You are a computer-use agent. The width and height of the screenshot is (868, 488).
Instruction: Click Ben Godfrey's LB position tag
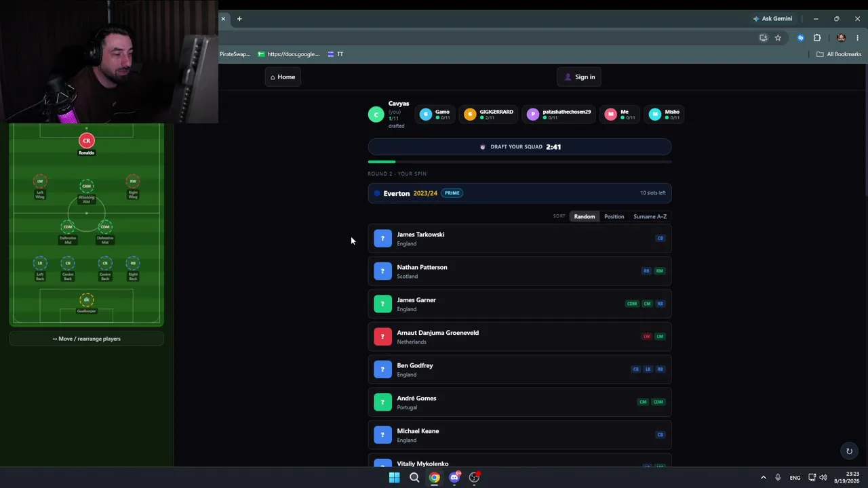(648, 369)
